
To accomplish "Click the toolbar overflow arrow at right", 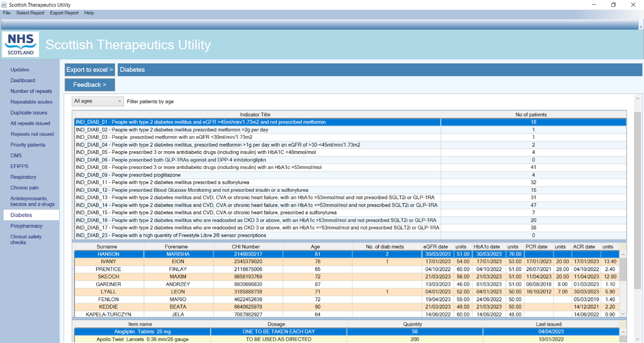I will click(x=640, y=26).
